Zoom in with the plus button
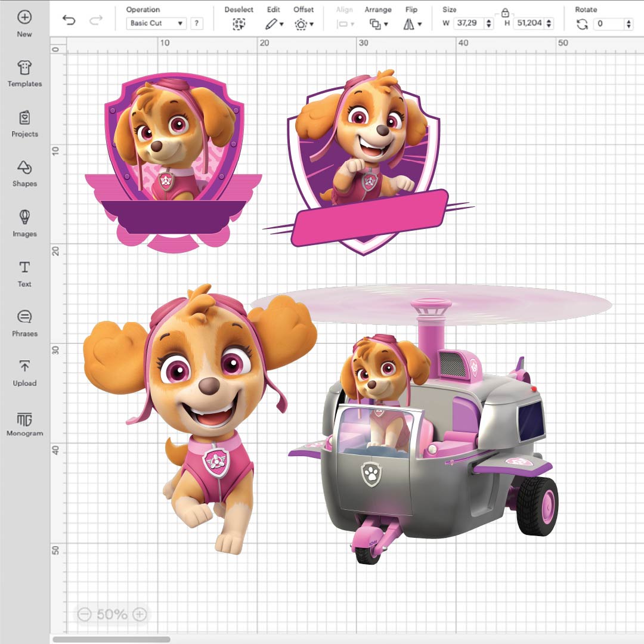This screenshot has width=644, height=644. (x=140, y=614)
